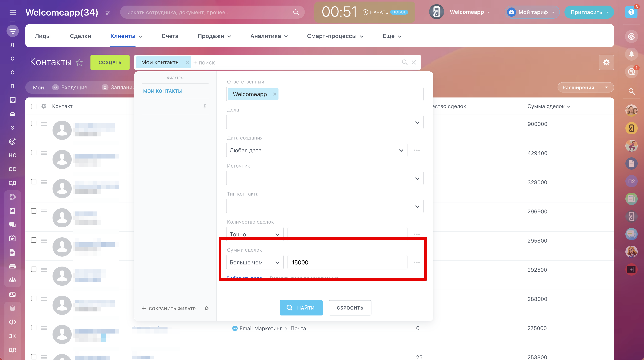Expand the Дата создания Любая дата dropdown

point(316,150)
